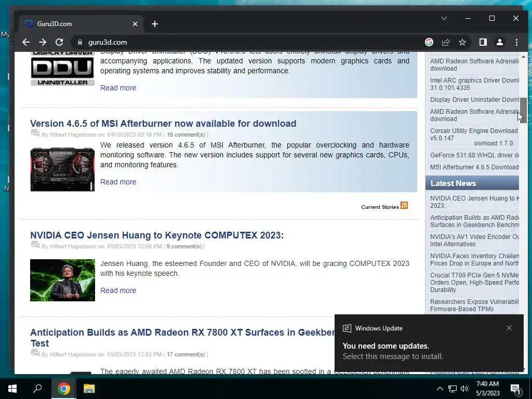The image size is (532, 399).
Task: Open 17 comment(s) on Radeon article
Action: coord(186,354)
